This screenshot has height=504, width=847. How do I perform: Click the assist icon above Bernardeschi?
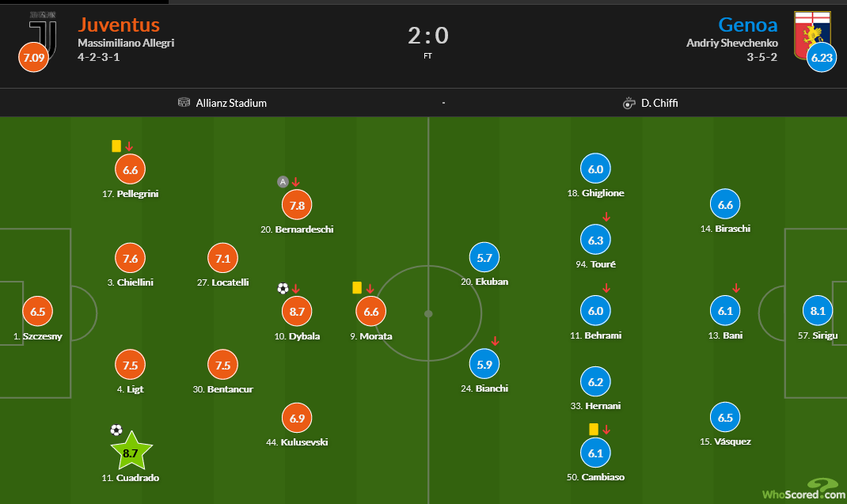pos(283,182)
